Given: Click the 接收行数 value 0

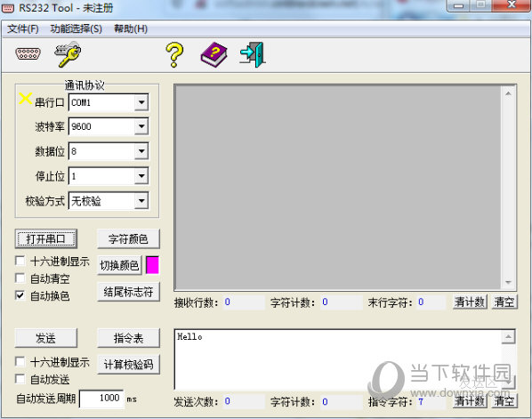Looking at the screenshot, I should point(228,302).
